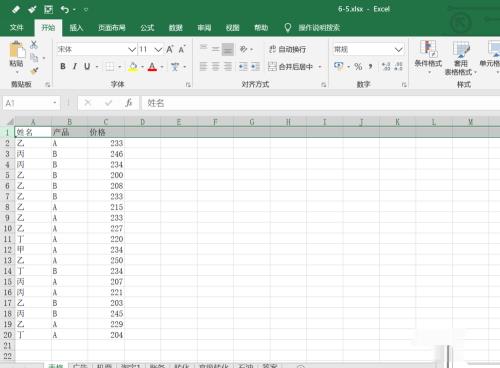The height and width of the screenshot is (368, 500).
Task: Open the font name dropdown (宋体)
Action: coord(132,49)
